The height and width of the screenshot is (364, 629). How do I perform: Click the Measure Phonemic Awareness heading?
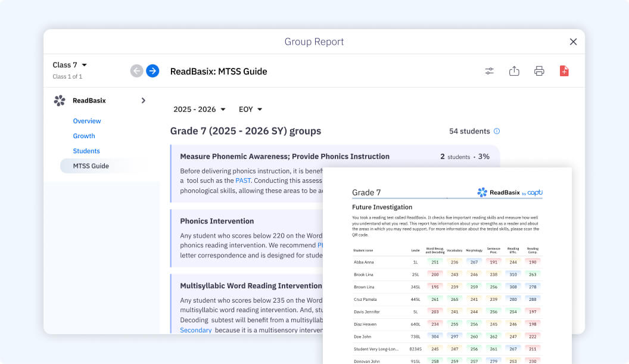(284, 157)
